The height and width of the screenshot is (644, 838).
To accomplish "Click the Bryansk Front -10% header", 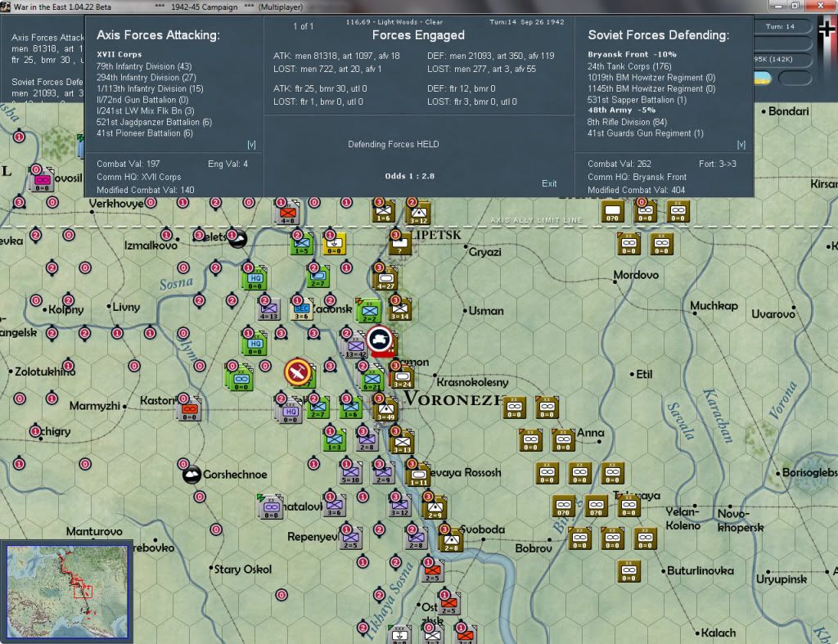I will (x=632, y=55).
